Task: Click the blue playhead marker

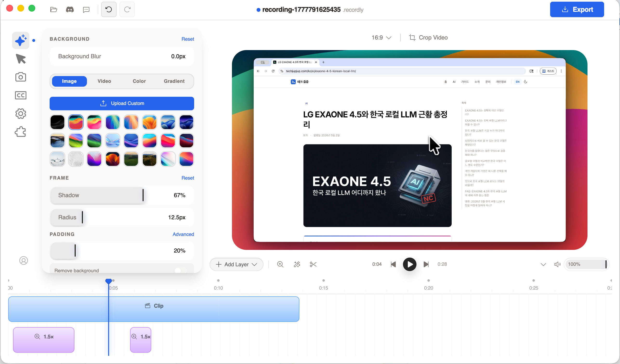Action: point(108,281)
